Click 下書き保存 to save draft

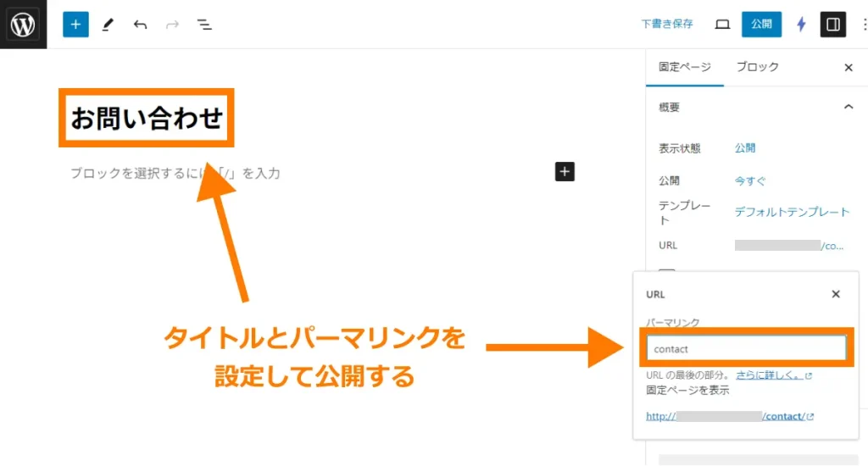tap(666, 25)
